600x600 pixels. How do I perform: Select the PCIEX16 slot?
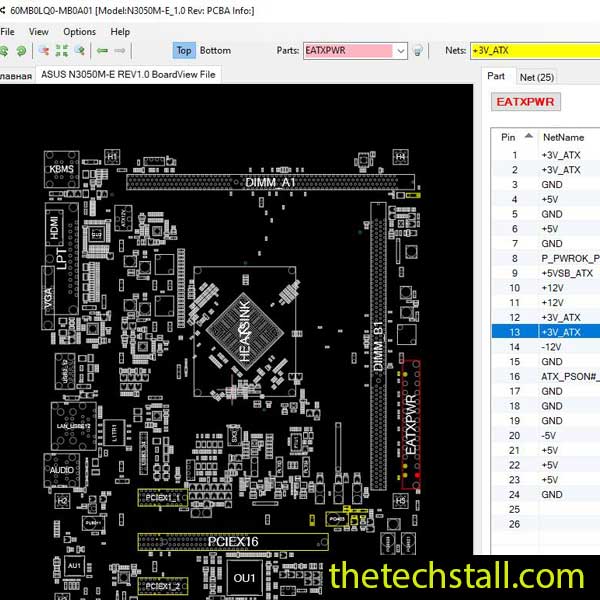(233, 542)
